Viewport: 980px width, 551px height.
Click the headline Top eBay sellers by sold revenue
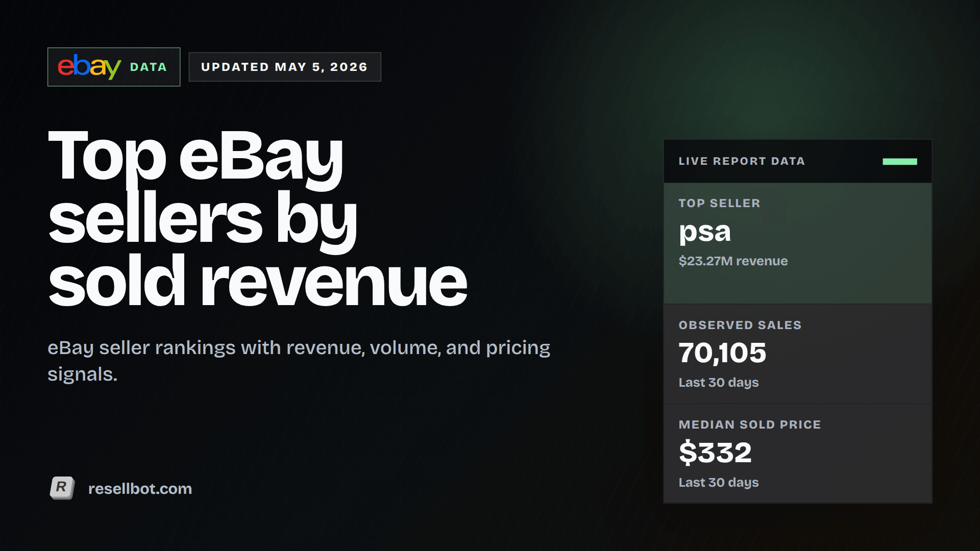coord(257,218)
